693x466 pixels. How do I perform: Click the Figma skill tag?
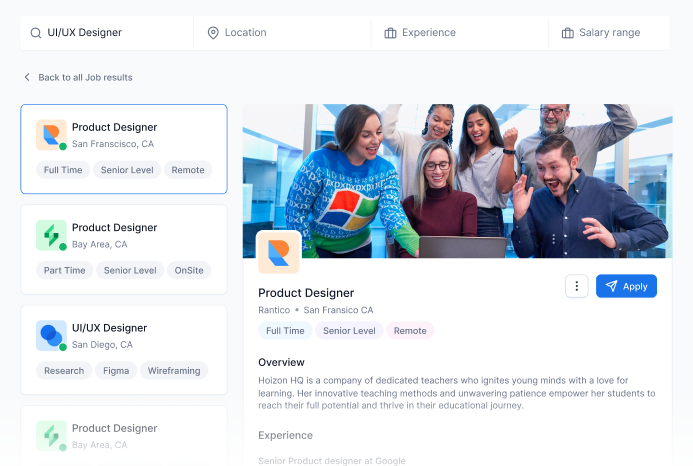point(116,371)
